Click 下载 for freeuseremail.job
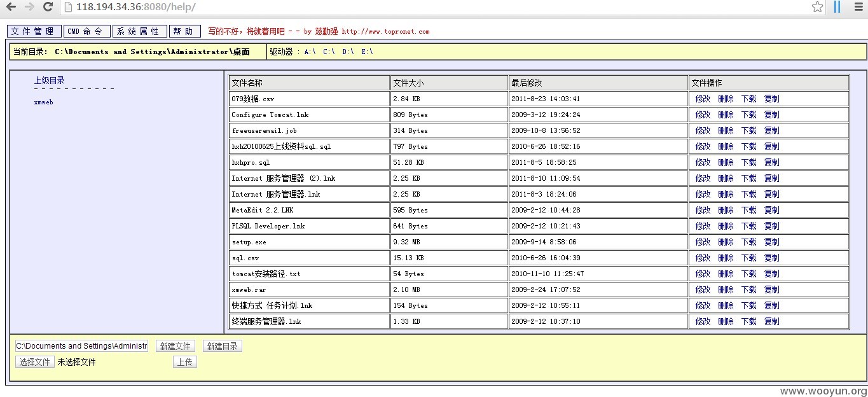The height and width of the screenshot is (397, 868). 748,130
